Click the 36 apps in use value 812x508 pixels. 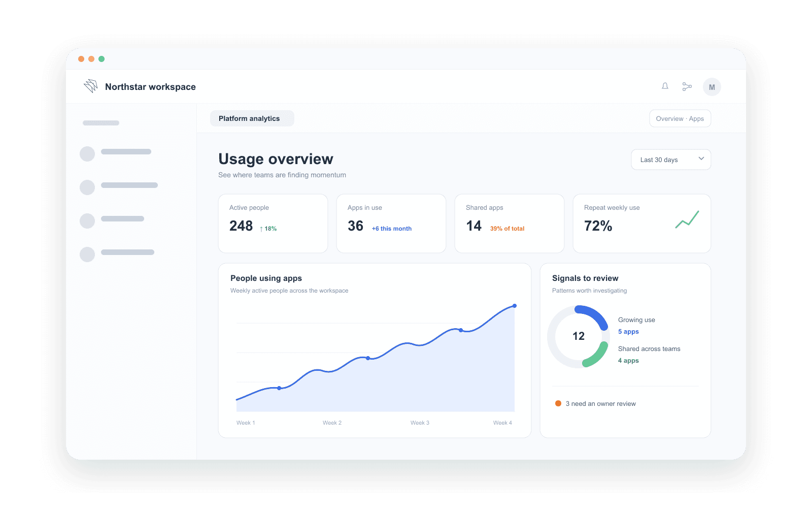point(355,226)
